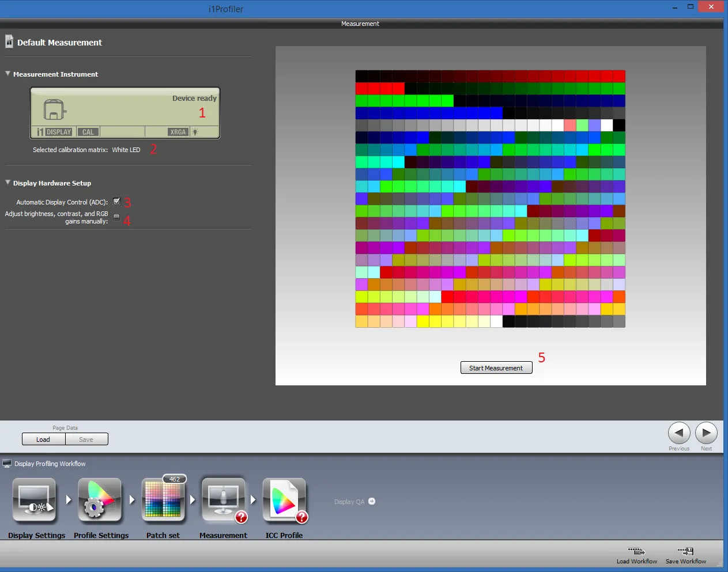Click the Save Workflow icon
728x572 pixels.
tap(685, 551)
